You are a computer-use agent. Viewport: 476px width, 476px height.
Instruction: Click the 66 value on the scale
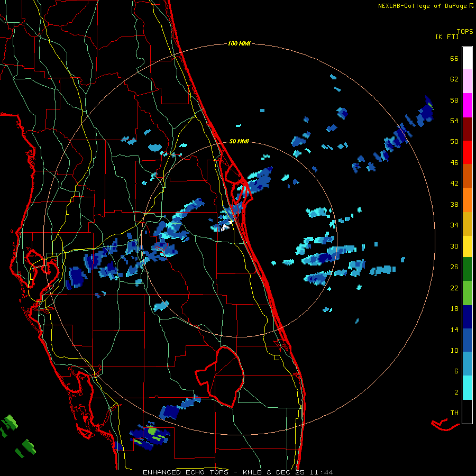click(454, 58)
